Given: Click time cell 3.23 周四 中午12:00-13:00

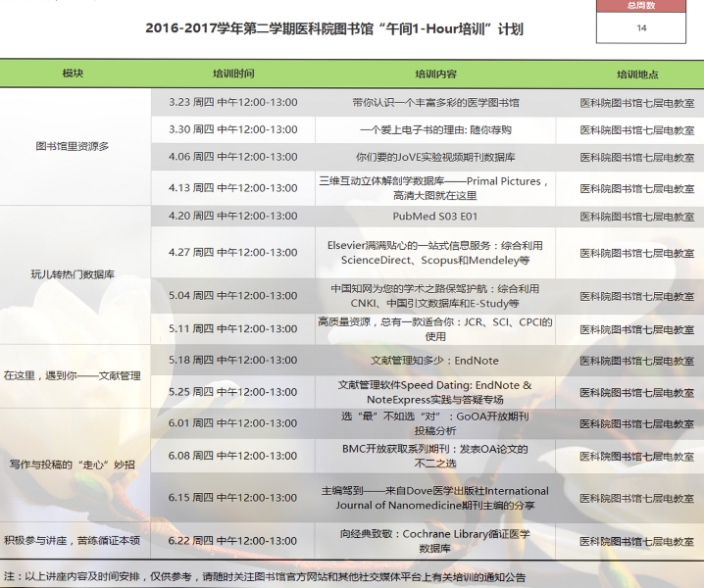Looking at the screenshot, I should click(233, 102).
